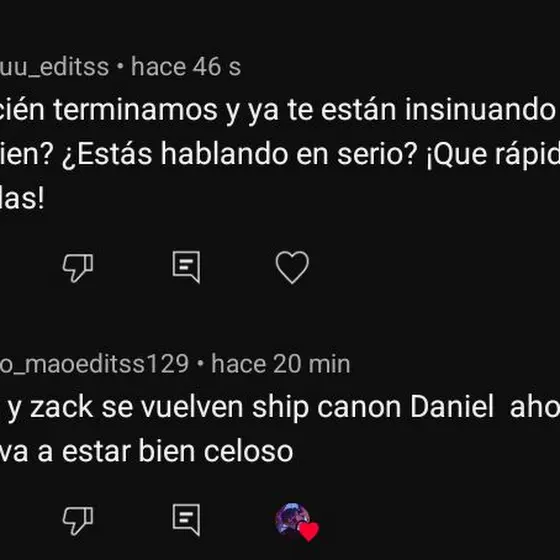Remove creator heart on o_maoeditss129 comment

pyautogui.click(x=296, y=521)
